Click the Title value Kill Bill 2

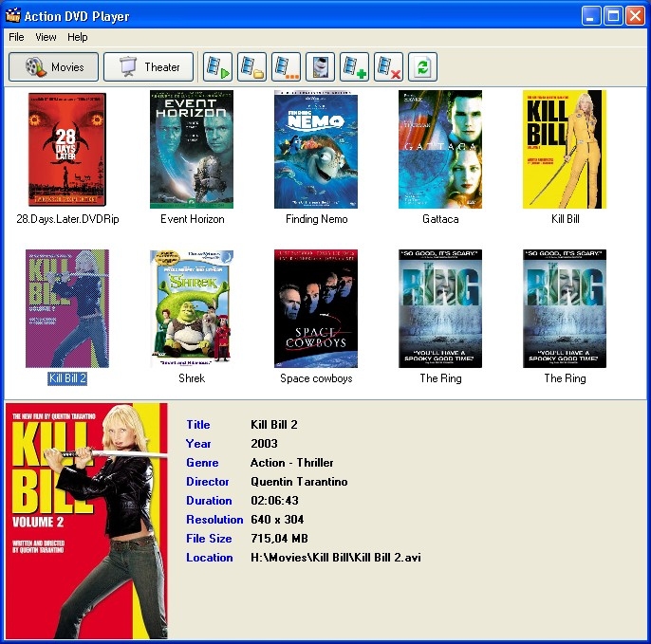(x=274, y=425)
